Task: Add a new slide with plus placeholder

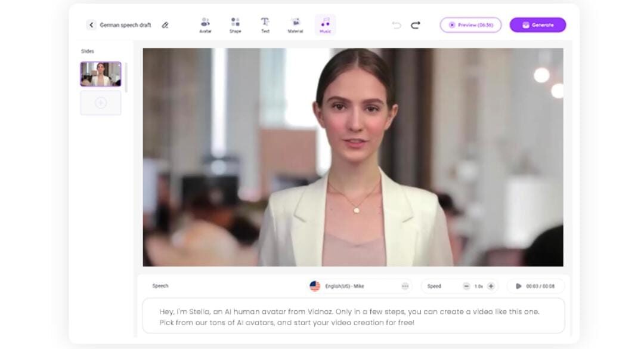Action: [x=101, y=103]
